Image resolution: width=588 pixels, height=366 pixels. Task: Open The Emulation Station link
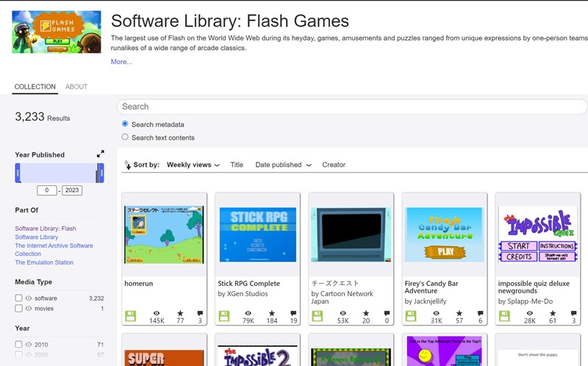(44, 262)
